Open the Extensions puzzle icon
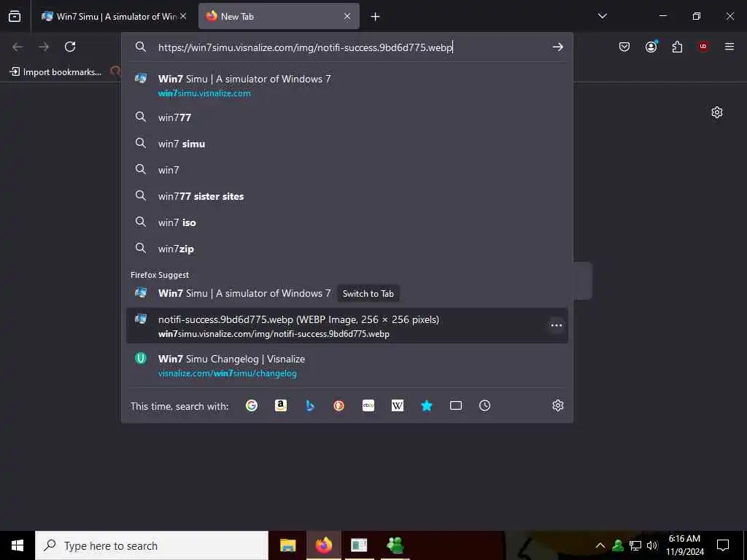Screen dimensions: 747x560 [x=677, y=47]
